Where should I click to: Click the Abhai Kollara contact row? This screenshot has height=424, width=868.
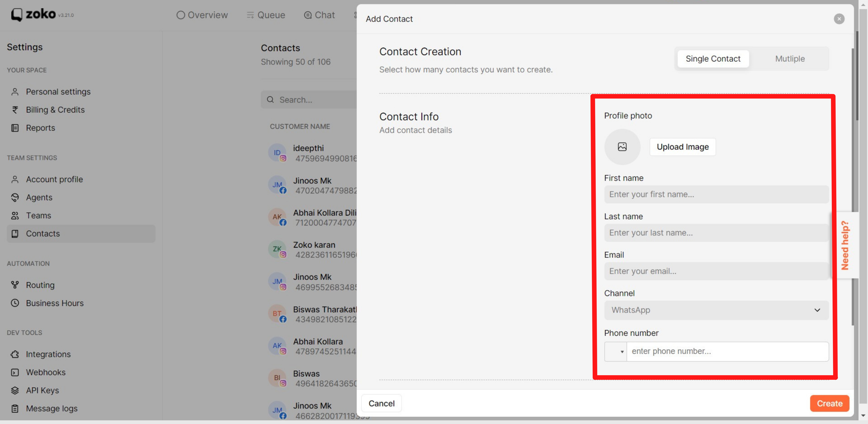[312, 346]
